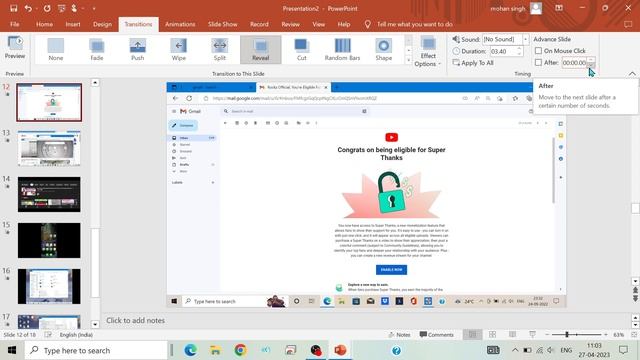Click Tell me what you want to do
Image resolution: width=640 pixels, height=360 pixels.
pos(414,24)
